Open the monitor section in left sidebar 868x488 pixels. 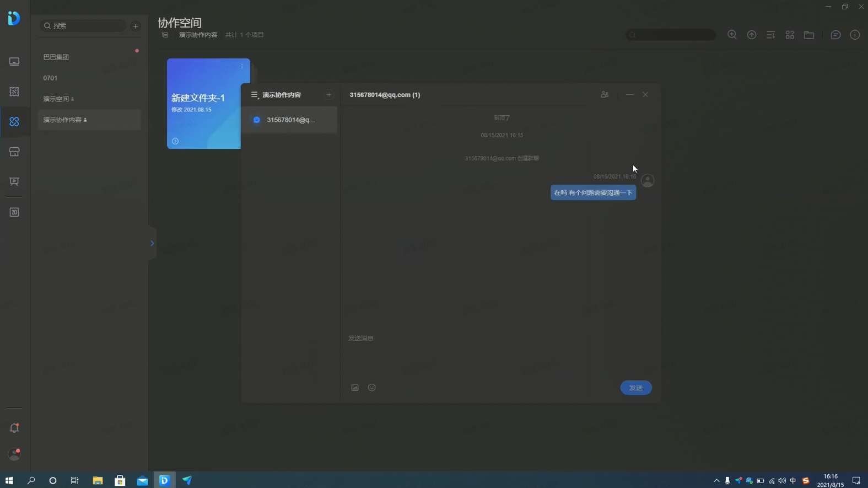point(14,62)
